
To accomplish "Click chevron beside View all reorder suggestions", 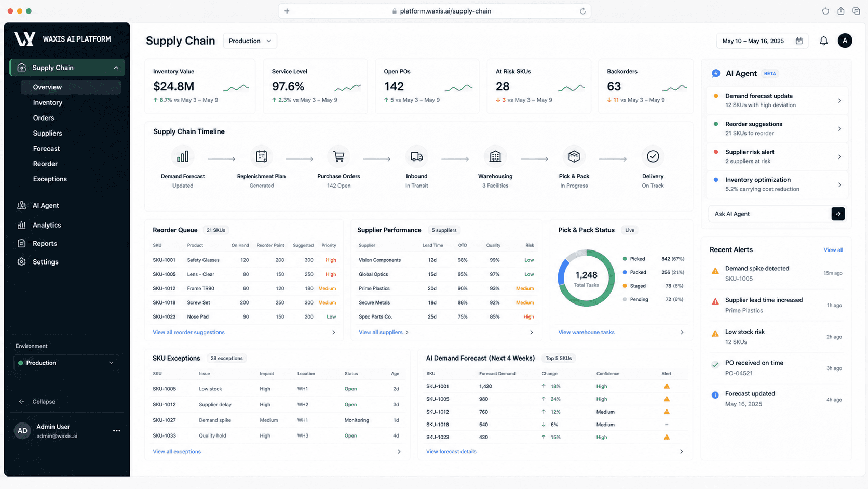I will tap(333, 332).
